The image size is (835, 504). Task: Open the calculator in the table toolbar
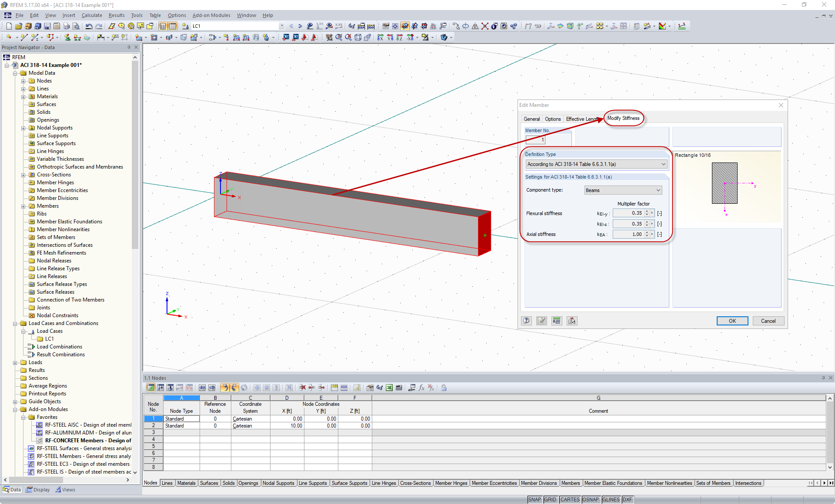pyautogui.click(x=399, y=388)
